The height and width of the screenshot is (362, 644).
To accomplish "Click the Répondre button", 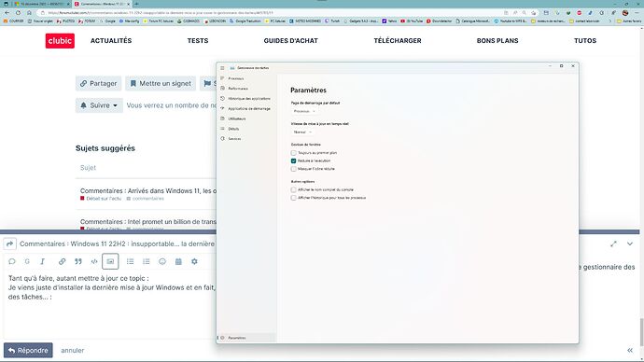I will click(28, 351).
